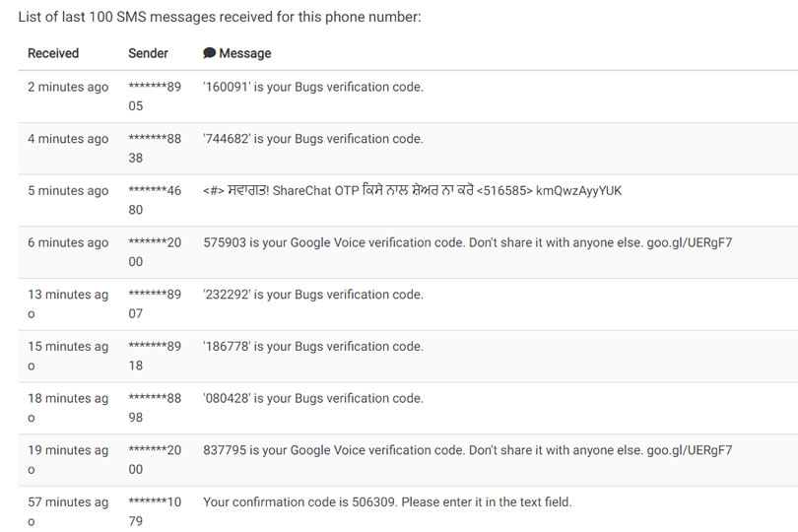This screenshot has height=532, width=798.
Task: Select the '186778' Bugs verification code message
Action: point(313,347)
